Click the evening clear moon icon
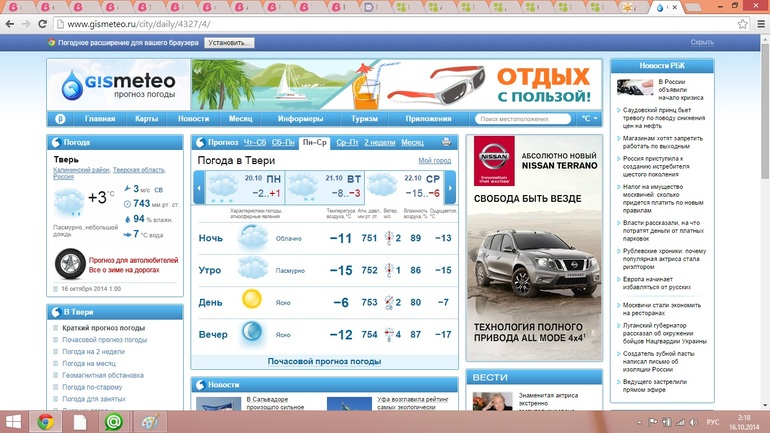The width and height of the screenshot is (770, 433). pyautogui.click(x=252, y=332)
